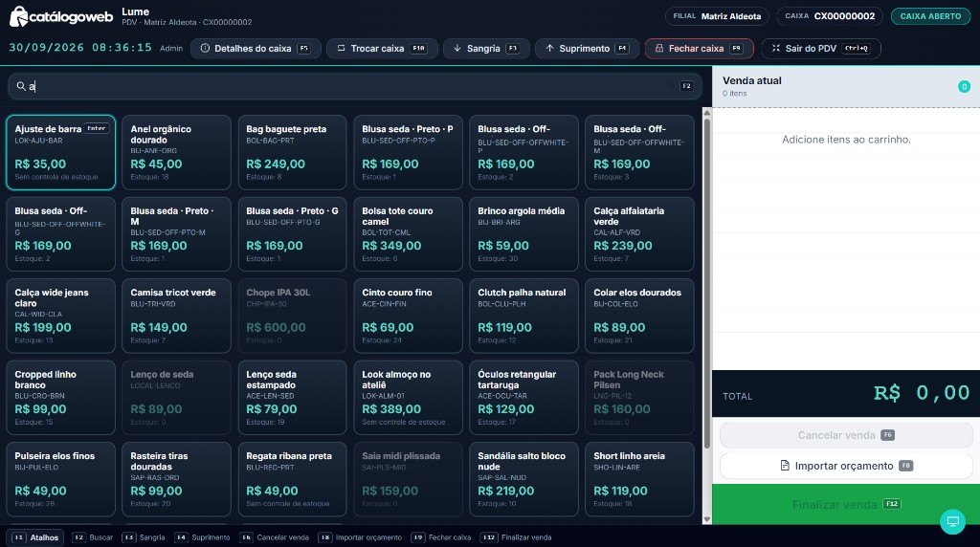Click F1 Atalhos in footer
The height and width of the screenshot is (547, 980).
tap(35, 537)
